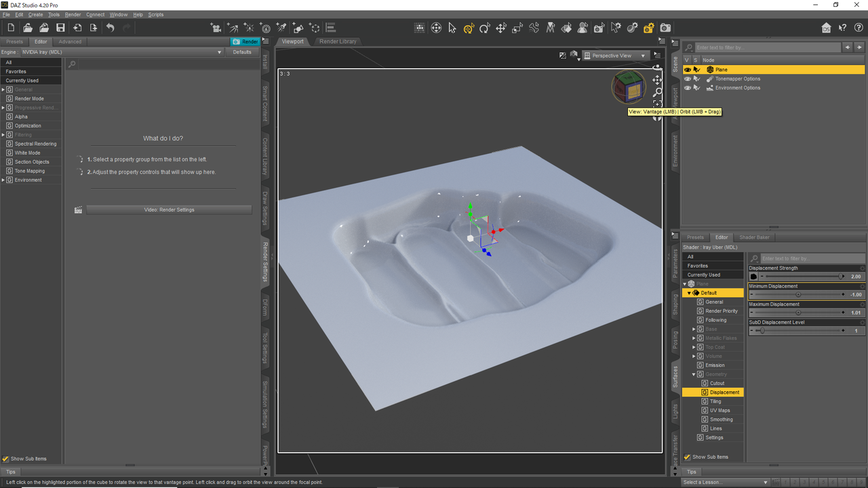The height and width of the screenshot is (488, 868).
Task: Activate the Universal rotate tool
Action: pyautogui.click(x=468, y=28)
